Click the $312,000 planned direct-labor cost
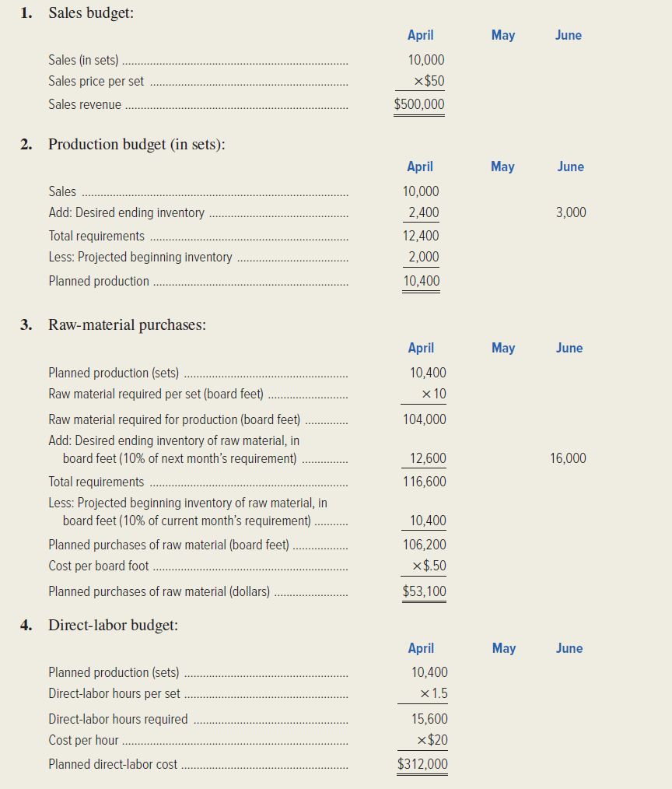 point(422,764)
